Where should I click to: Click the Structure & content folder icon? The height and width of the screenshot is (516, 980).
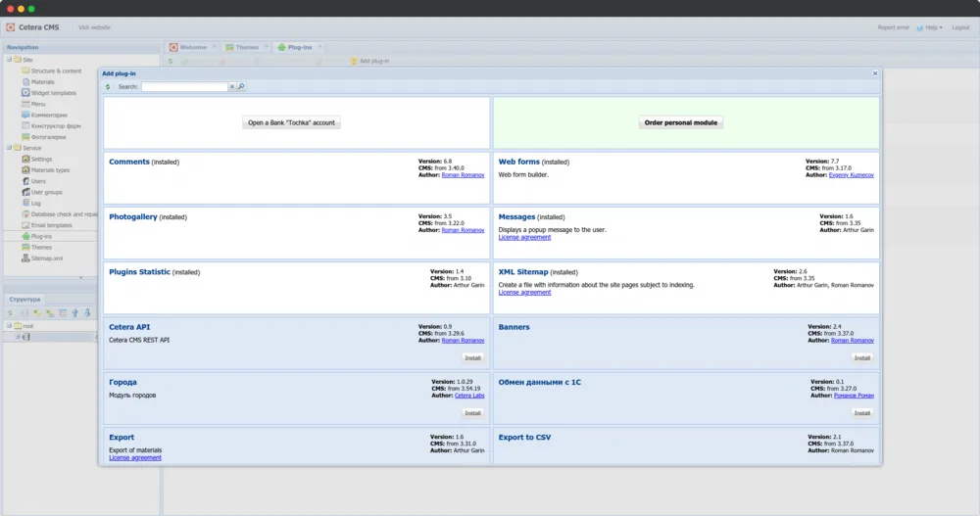click(25, 70)
